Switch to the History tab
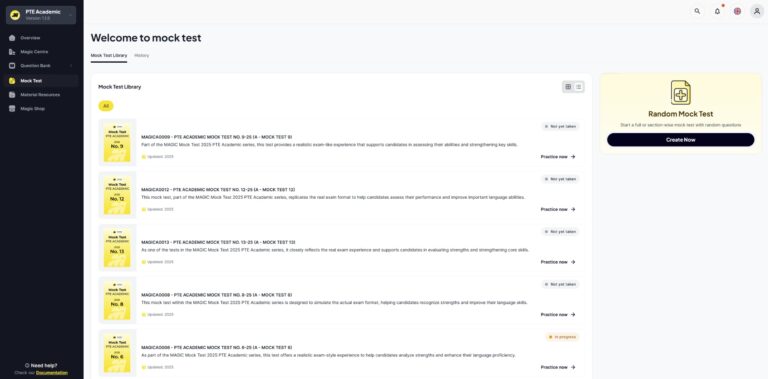Screen dimensions: 768x379 142,55
